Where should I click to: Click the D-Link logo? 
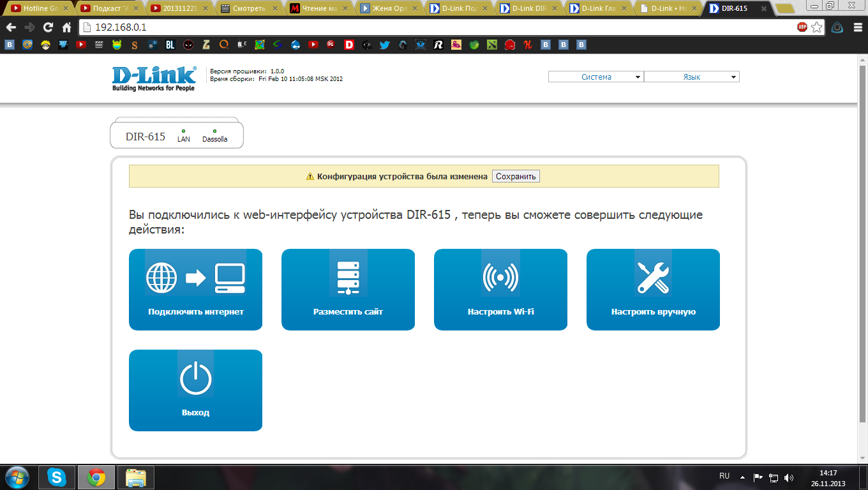click(154, 78)
